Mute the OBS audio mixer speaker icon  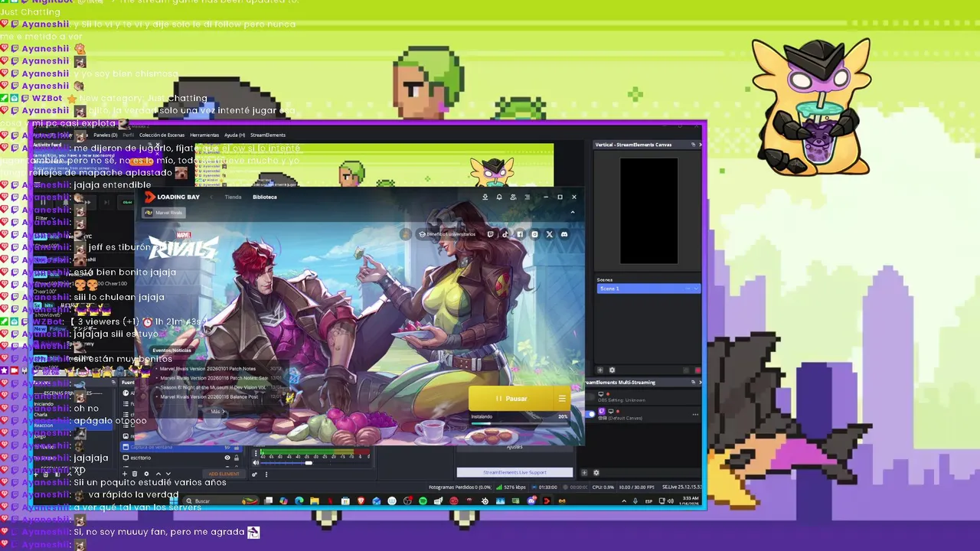[x=256, y=461]
